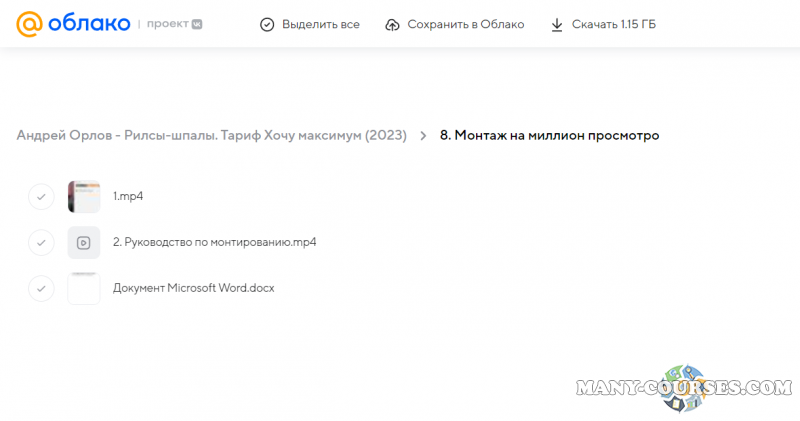Open 2. Руководство по монтированию.mp4 by its name
The image size is (800, 421).
[x=214, y=242]
